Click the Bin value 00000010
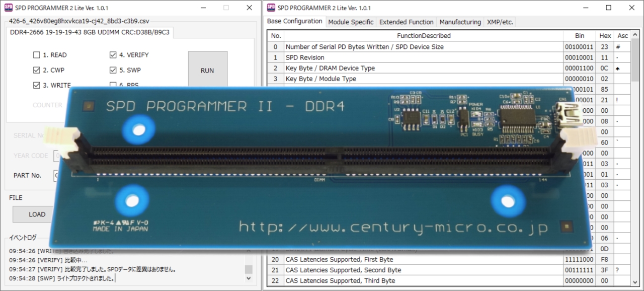 click(580, 79)
